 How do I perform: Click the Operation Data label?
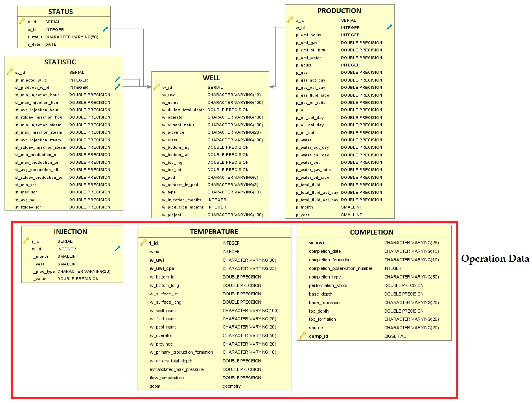point(495,259)
